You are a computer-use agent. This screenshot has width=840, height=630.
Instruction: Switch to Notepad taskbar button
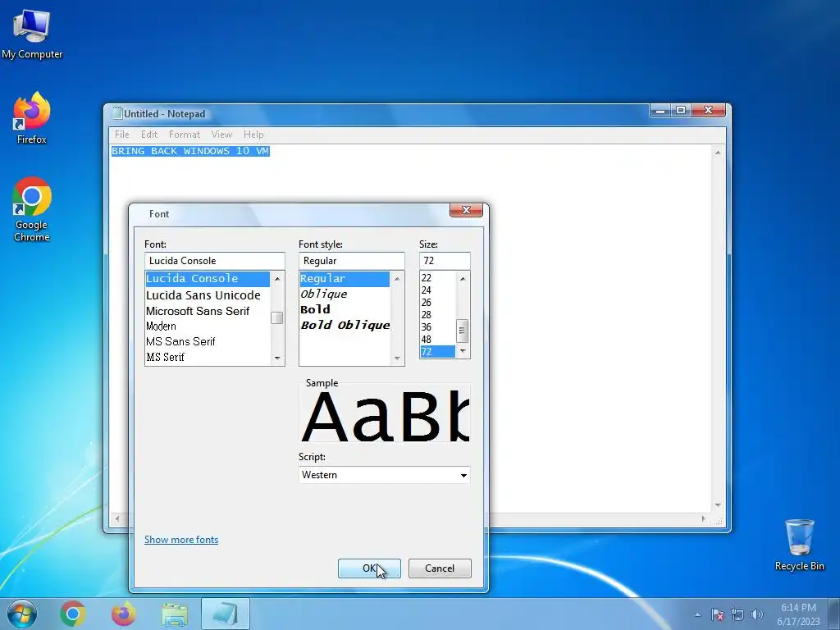pos(226,614)
